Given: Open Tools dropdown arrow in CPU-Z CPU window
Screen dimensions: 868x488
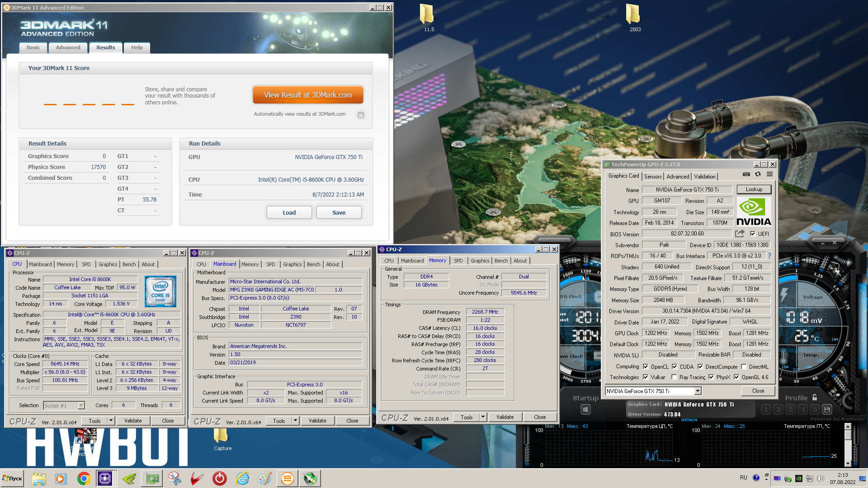Looking at the screenshot, I should pos(111,421).
